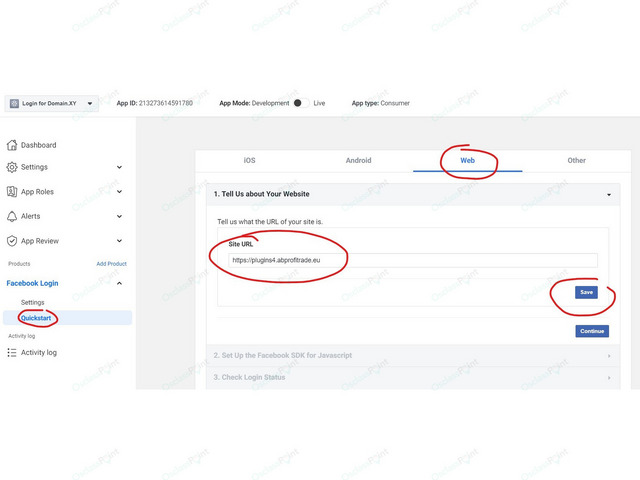This screenshot has width=640, height=480.
Task: Collapse the Tell Us about Your Website section
Action: pyautogui.click(x=609, y=195)
